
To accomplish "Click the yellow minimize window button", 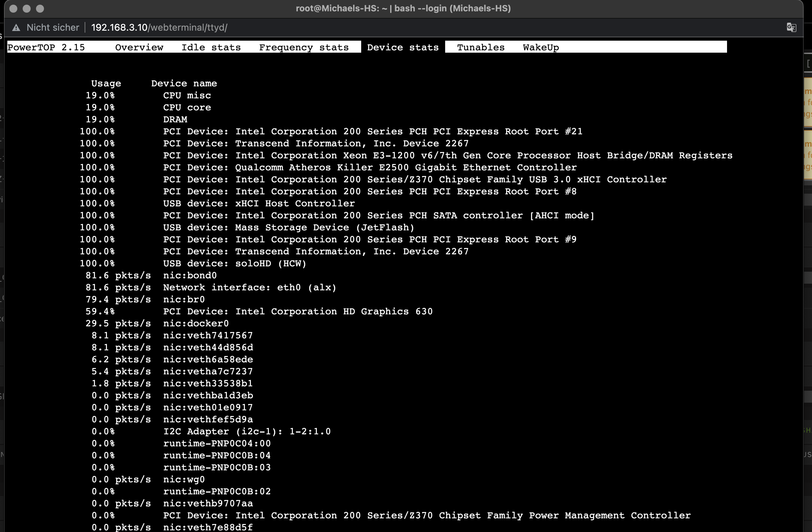I will (x=27, y=9).
